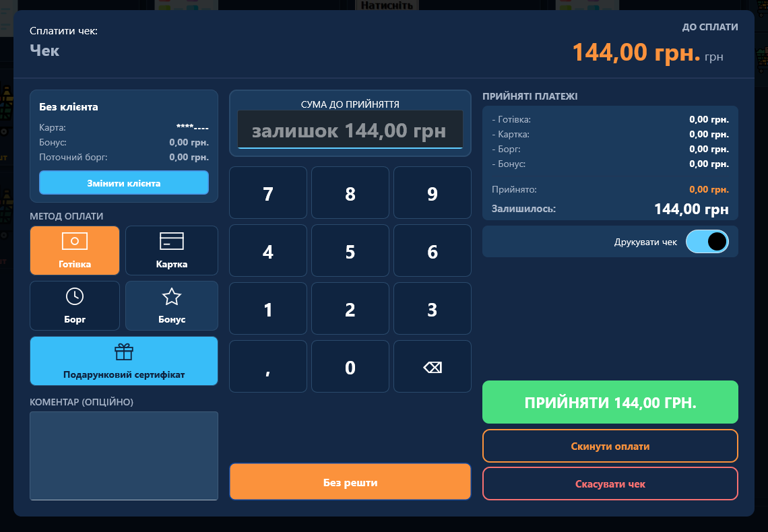Click the ПРИЙНЯТІ ПЛАТЕЖІ section heading
Screen dimensions: 768x532
point(530,96)
